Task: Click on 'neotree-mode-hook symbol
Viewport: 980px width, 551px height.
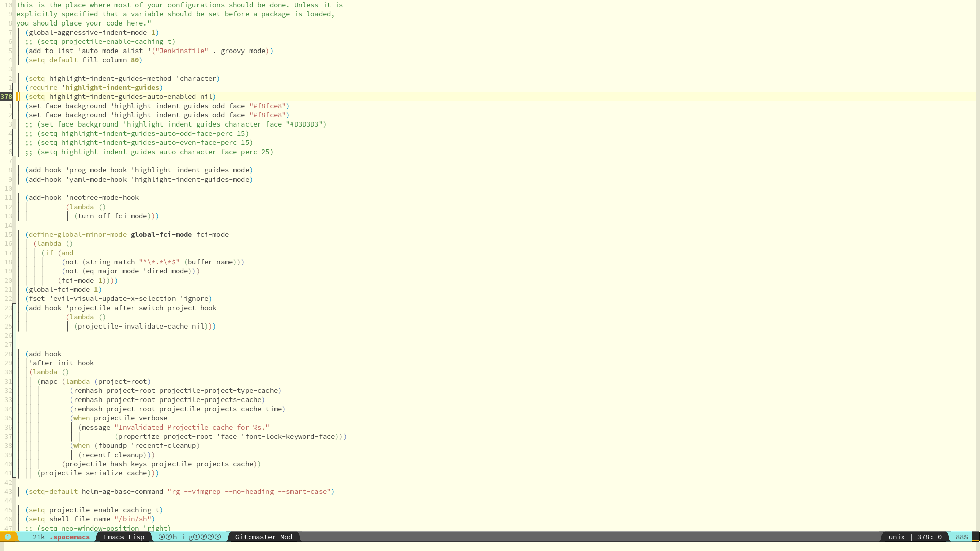Action: coord(102,197)
